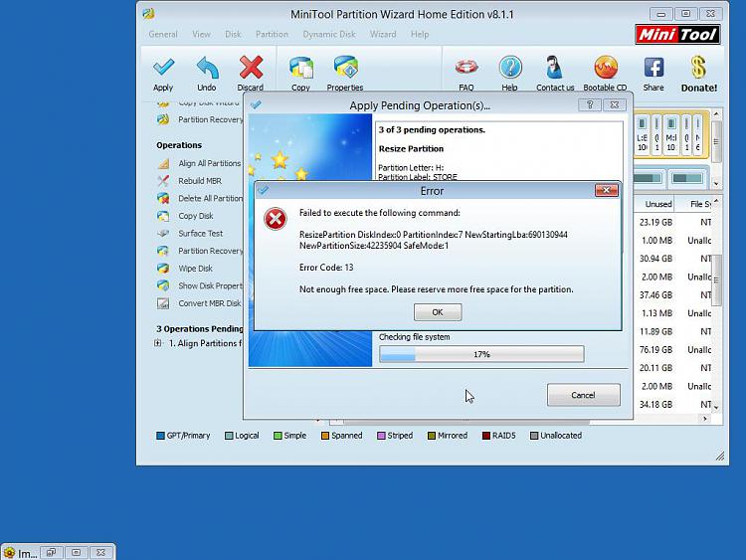Click the Contact us icon
The width and height of the screenshot is (746, 560).
tap(554, 68)
